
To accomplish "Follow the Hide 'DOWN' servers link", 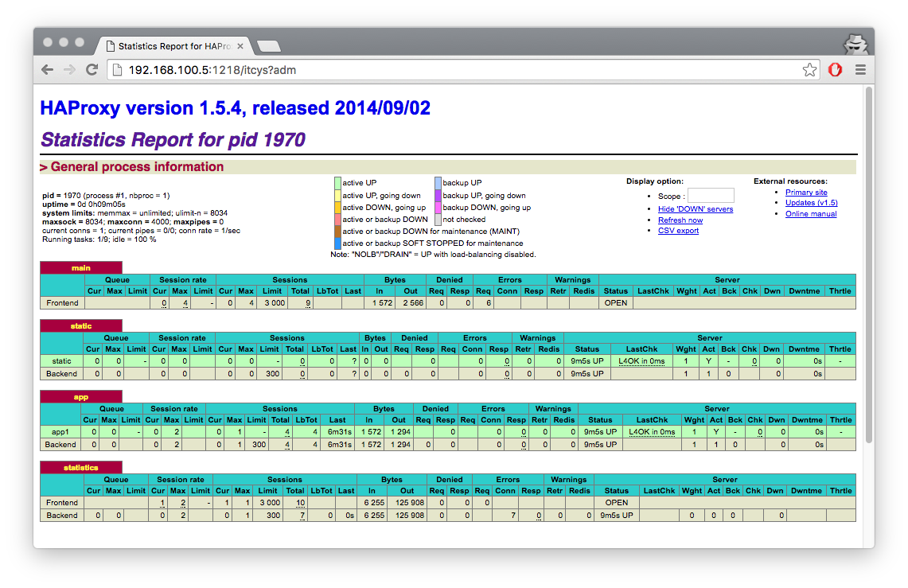I will 696,209.
